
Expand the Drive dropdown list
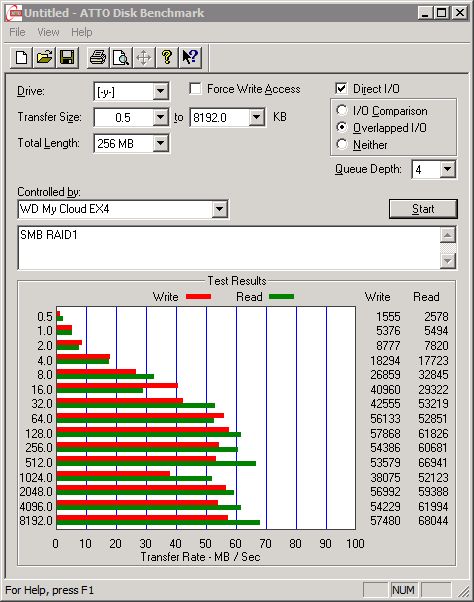coord(160,91)
